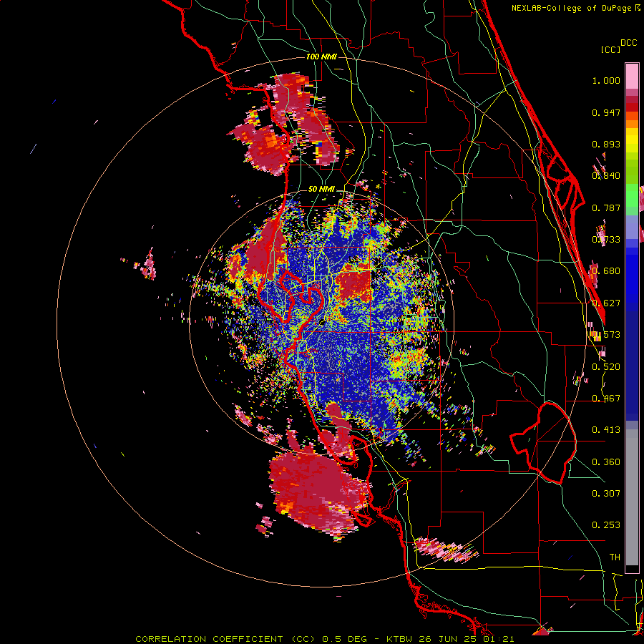The width and height of the screenshot is (644, 644).
Task: Click the 50 NMI range ring label
Action: coord(321,189)
